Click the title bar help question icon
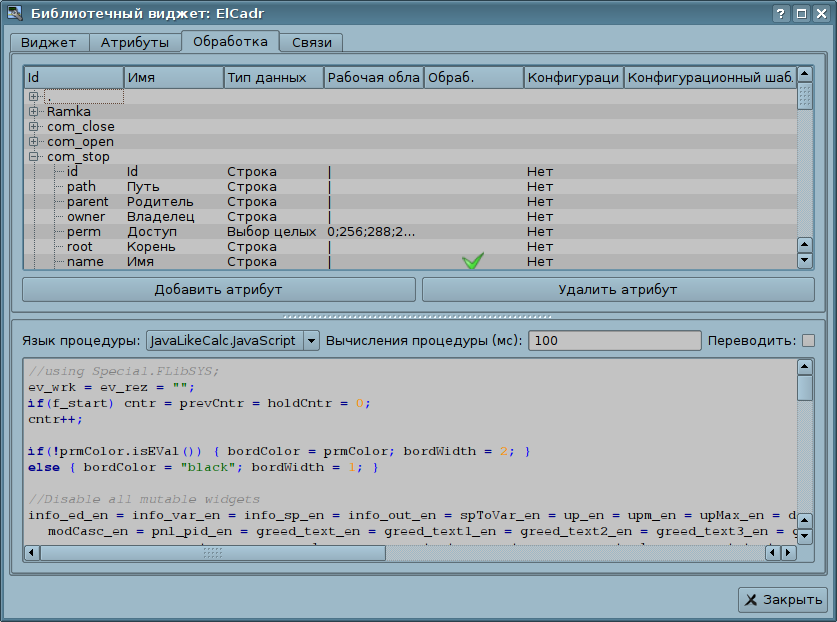Viewport: 837px width, 622px height. (781, 14)
